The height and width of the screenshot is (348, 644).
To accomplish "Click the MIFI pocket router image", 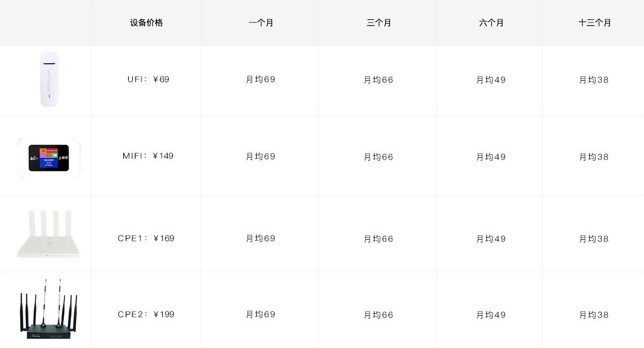I will tap(48, 157).
